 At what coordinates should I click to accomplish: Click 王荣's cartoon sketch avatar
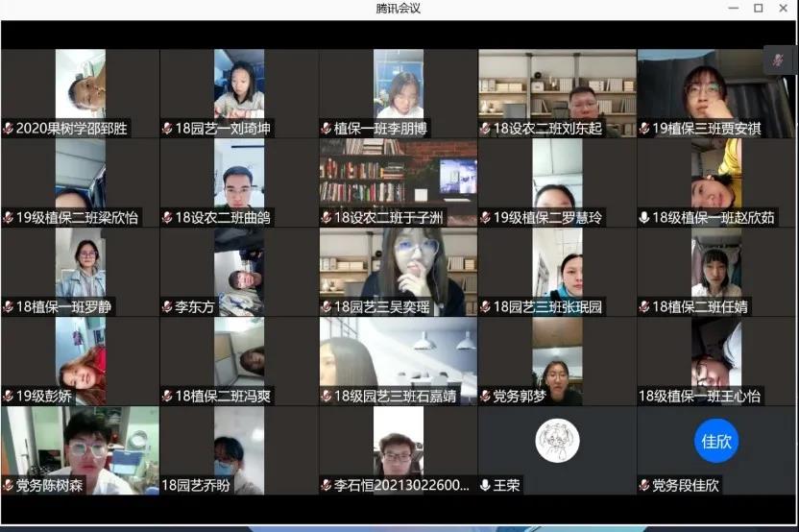click(557, 441)
